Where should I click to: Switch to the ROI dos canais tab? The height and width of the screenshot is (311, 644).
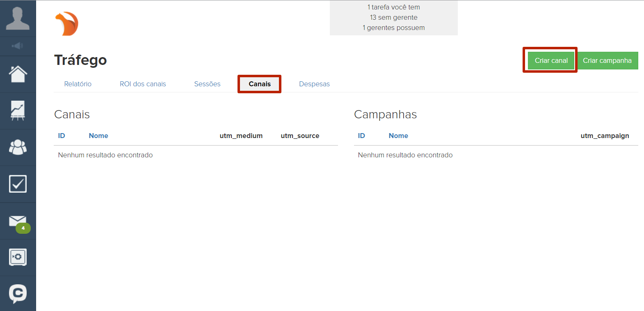[x=143, y=84]
